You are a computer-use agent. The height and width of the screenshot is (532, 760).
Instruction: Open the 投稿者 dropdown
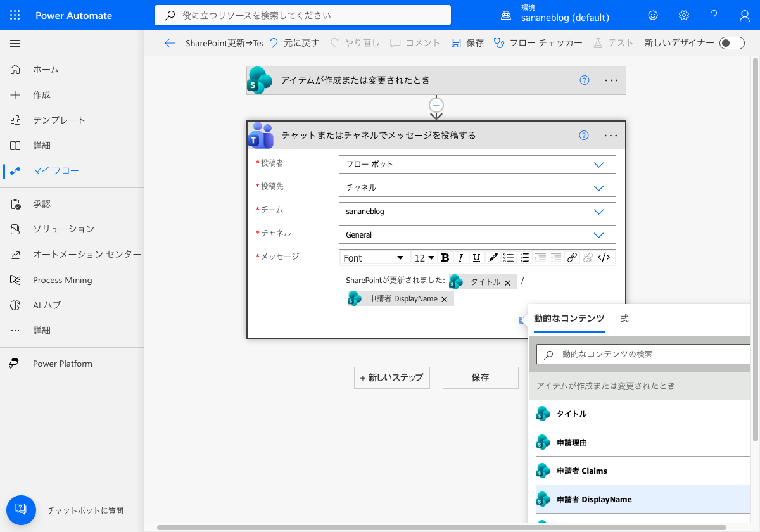click(478, 164)
